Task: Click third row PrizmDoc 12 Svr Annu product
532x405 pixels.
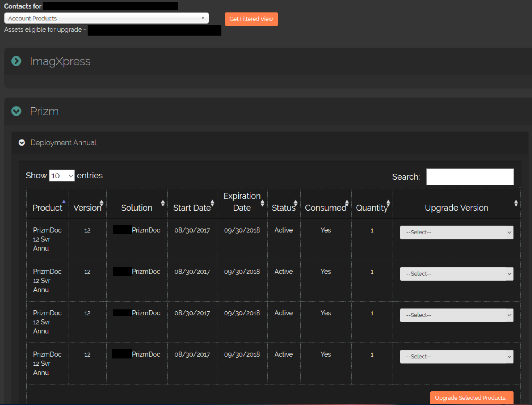Action: coord(47,322)
